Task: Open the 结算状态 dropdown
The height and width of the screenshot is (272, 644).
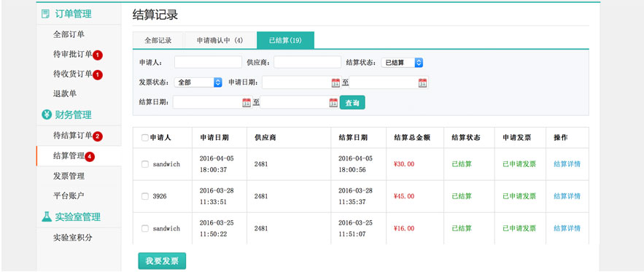Action: pyautogui.click(x=402, y=63)
